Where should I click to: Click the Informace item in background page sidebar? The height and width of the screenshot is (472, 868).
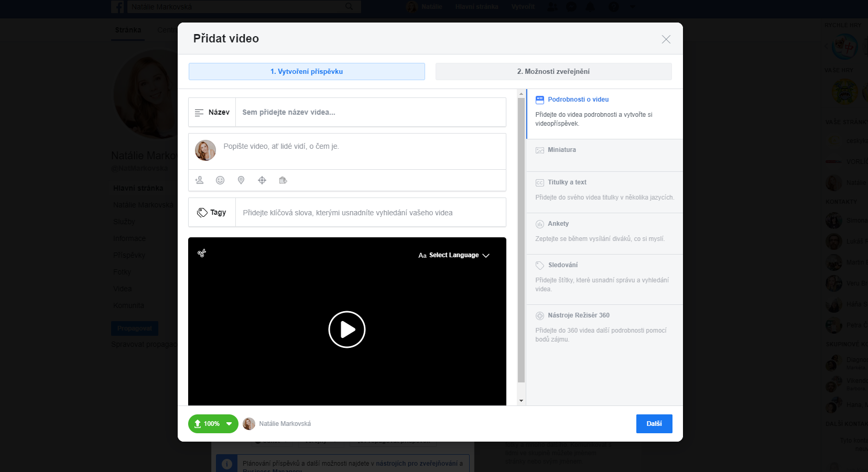click(x=129, y=238)
